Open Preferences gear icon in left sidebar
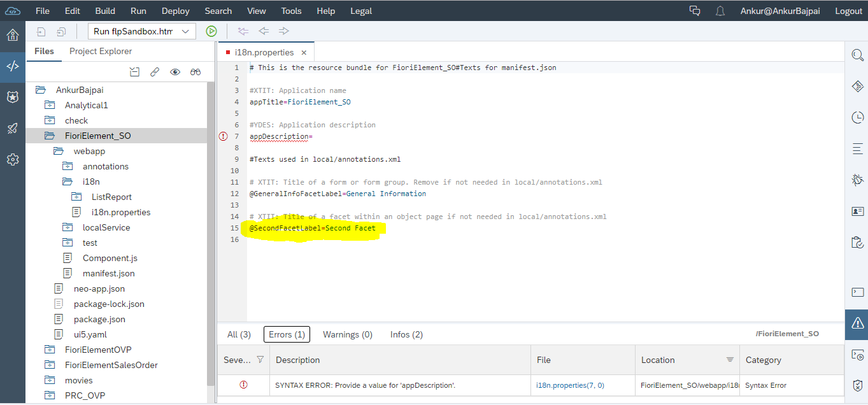The height and width of the screenshot is (405, 868). (12, 159)
